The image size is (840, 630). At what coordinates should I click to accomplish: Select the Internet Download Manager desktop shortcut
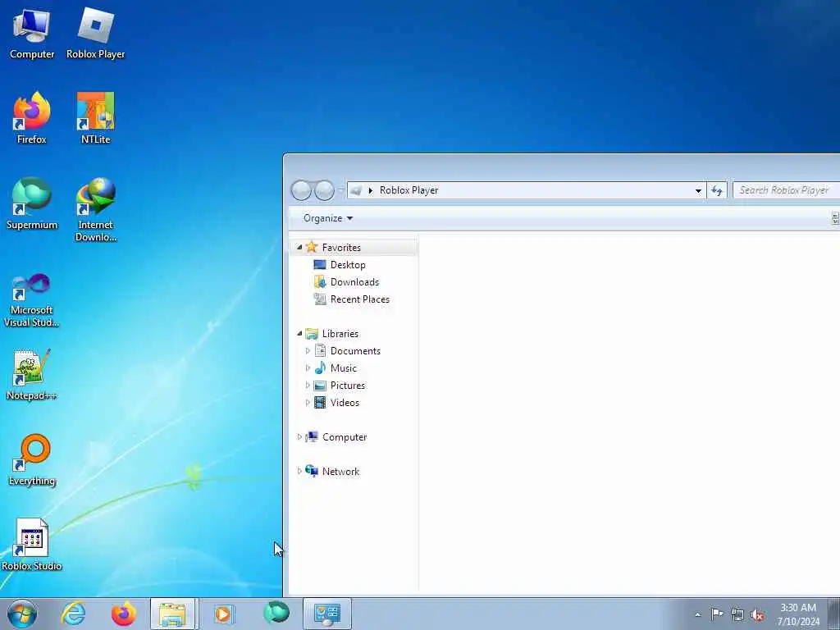[95, 210]
